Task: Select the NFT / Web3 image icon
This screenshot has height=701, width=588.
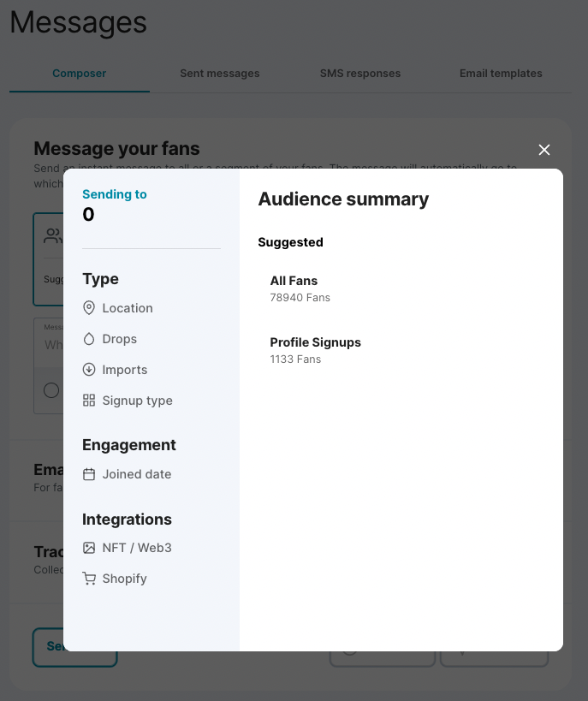Action: point(89,548)
